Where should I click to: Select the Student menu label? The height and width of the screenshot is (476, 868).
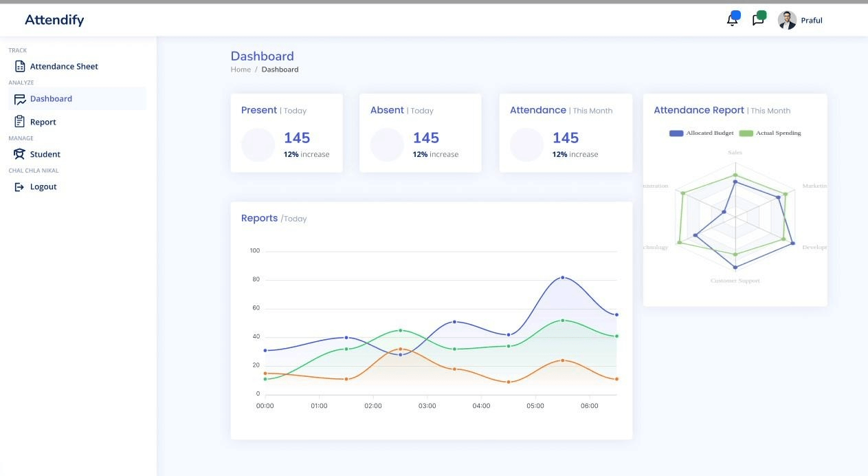point(45,155)
